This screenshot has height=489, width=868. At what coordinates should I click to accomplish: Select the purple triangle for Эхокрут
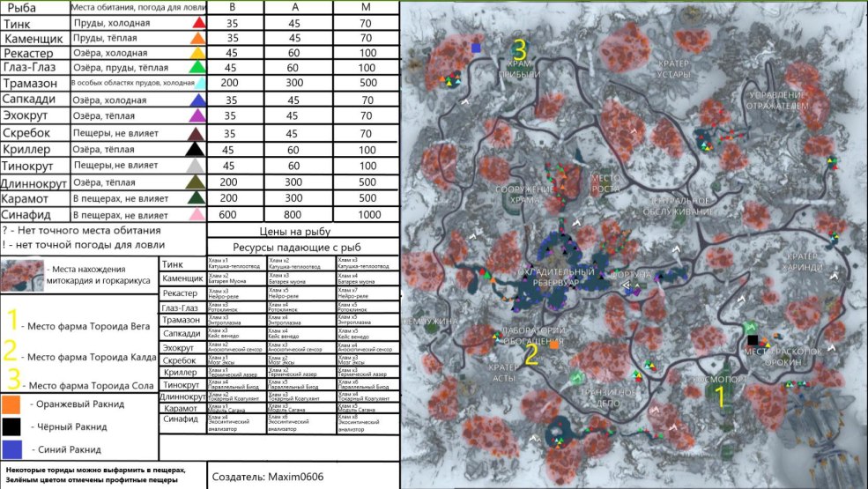(199, 116)
